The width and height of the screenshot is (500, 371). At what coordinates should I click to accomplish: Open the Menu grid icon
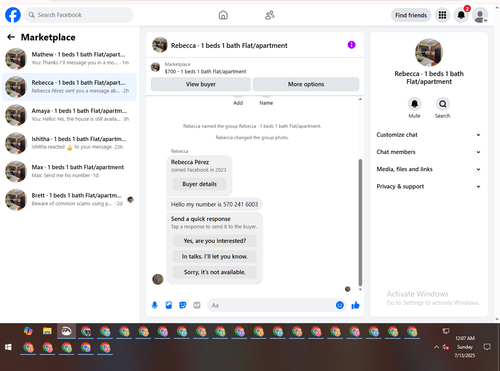(x=442, y=15)
